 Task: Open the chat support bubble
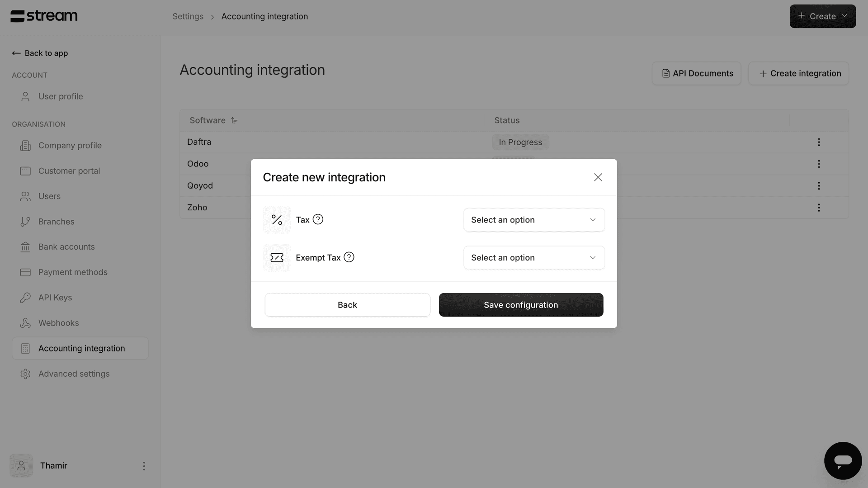click(843, 461)
